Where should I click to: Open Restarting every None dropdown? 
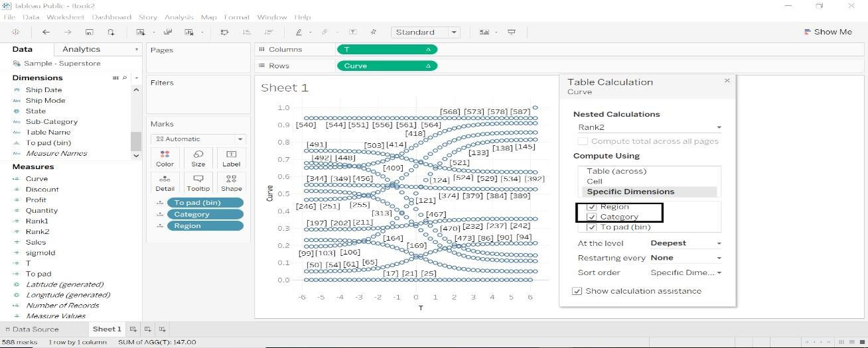(686, 258)
